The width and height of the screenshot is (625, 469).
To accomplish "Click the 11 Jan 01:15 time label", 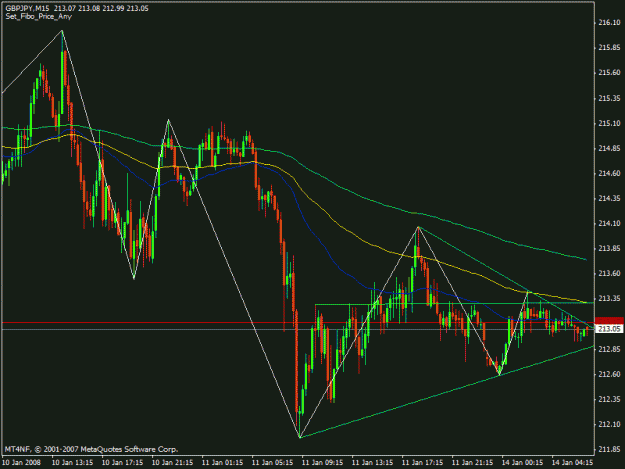I will (222, 463).
